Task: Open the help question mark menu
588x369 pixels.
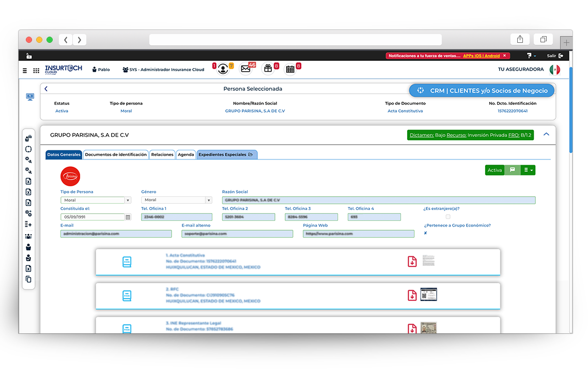Action: tap(531, 55)
